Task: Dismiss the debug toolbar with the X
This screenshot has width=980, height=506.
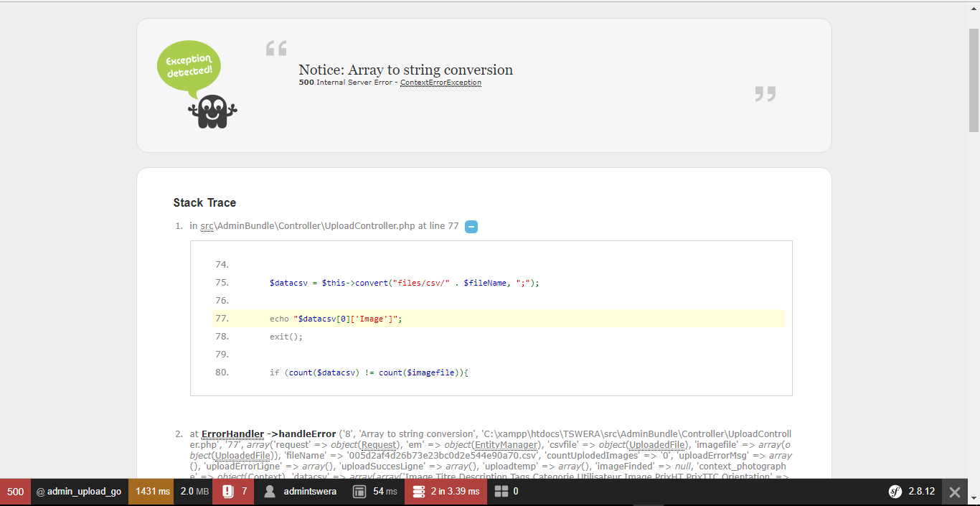Action: tap(954, 492)
